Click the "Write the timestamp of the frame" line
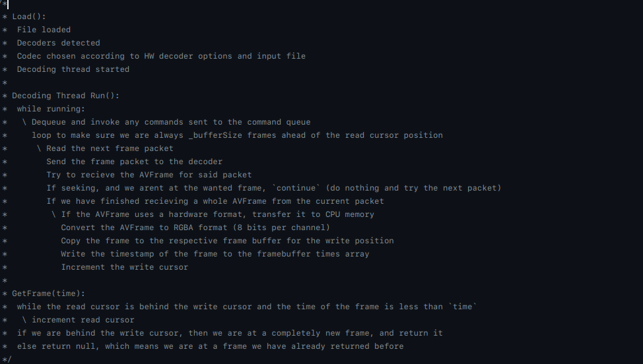Viewport: 643px width, 364px height. point(215,254)
